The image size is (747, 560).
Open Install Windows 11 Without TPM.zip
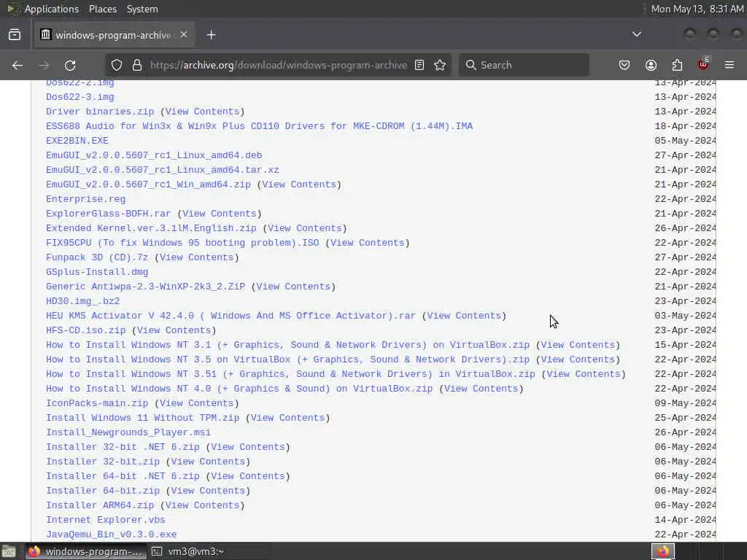click(x=142, y=418)
